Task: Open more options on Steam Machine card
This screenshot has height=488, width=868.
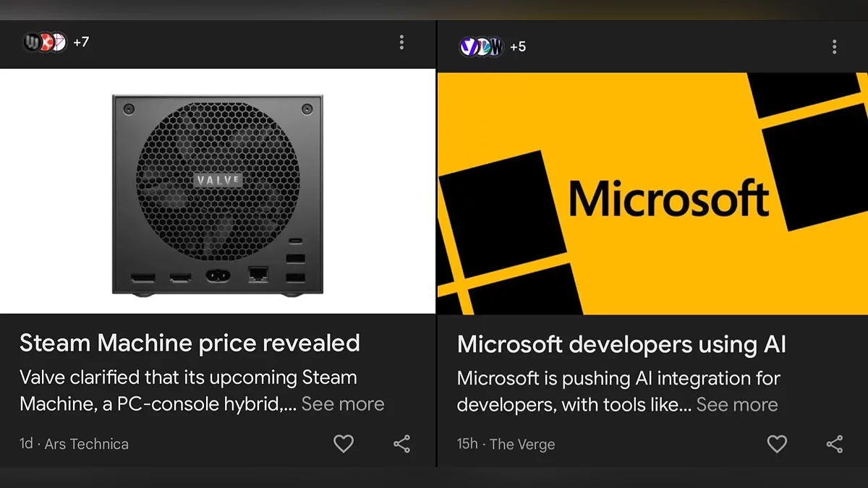Action: click(401, 43)
